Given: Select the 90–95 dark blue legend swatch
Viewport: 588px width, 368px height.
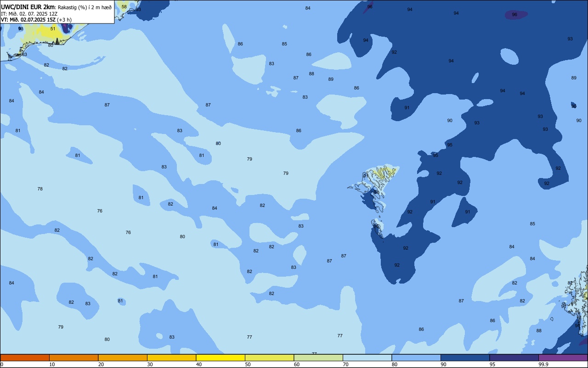Looking at the screenshot, I should point(465,357).
